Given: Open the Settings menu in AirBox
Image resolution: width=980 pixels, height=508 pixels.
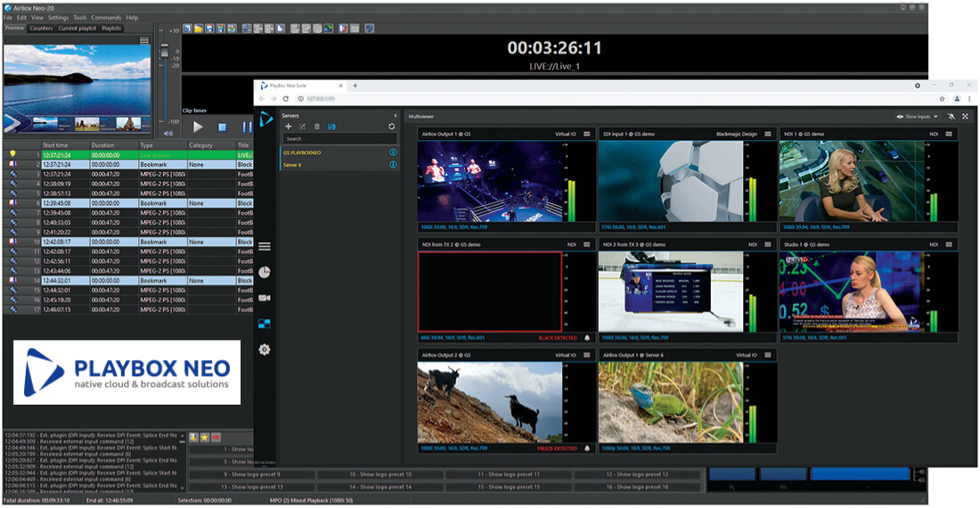Looking at the screenshot, I should (x=58, y=18).
